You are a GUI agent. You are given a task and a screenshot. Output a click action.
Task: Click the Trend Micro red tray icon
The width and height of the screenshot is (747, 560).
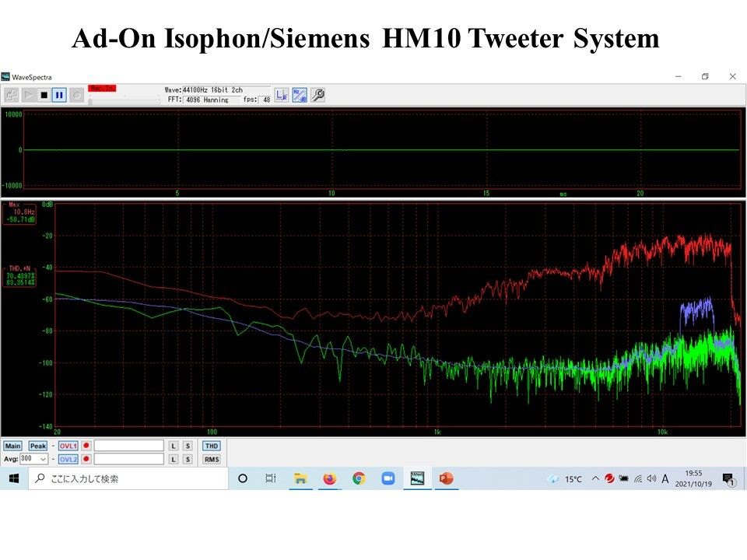pos(609,478)
